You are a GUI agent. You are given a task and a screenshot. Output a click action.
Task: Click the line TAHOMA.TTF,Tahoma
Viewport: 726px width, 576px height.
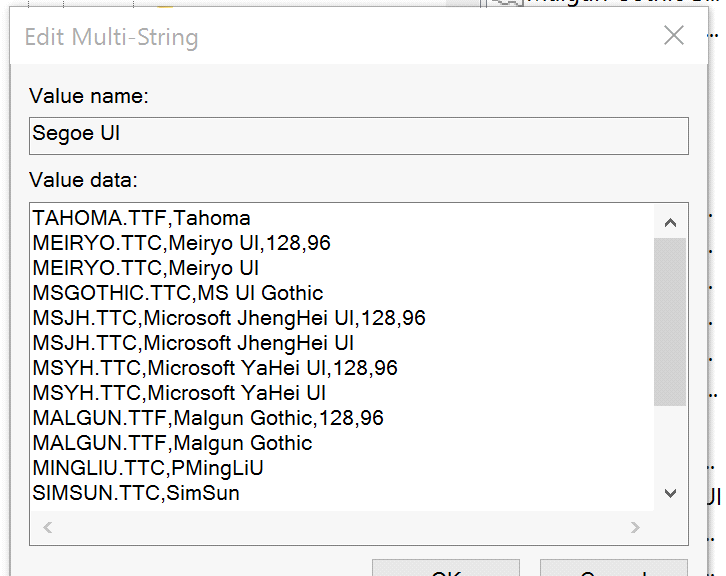[142, 218]
